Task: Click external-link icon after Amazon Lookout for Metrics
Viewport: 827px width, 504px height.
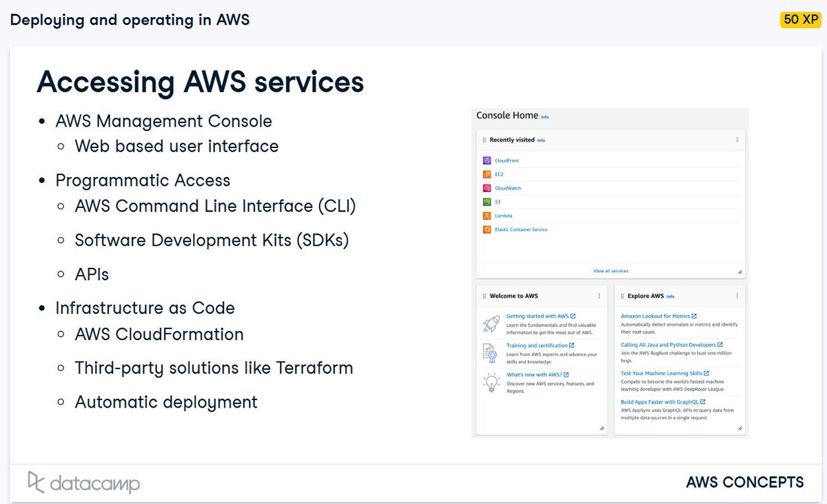Action: coord(694,316)
